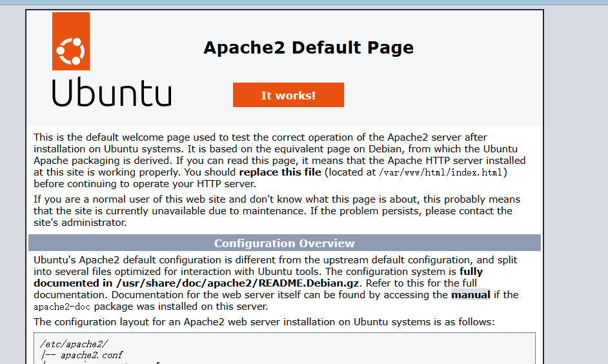The width and height of the screenshot is (608, 364).
Task: Click the 'apache2-doc' package name
Action: point(62,307)
